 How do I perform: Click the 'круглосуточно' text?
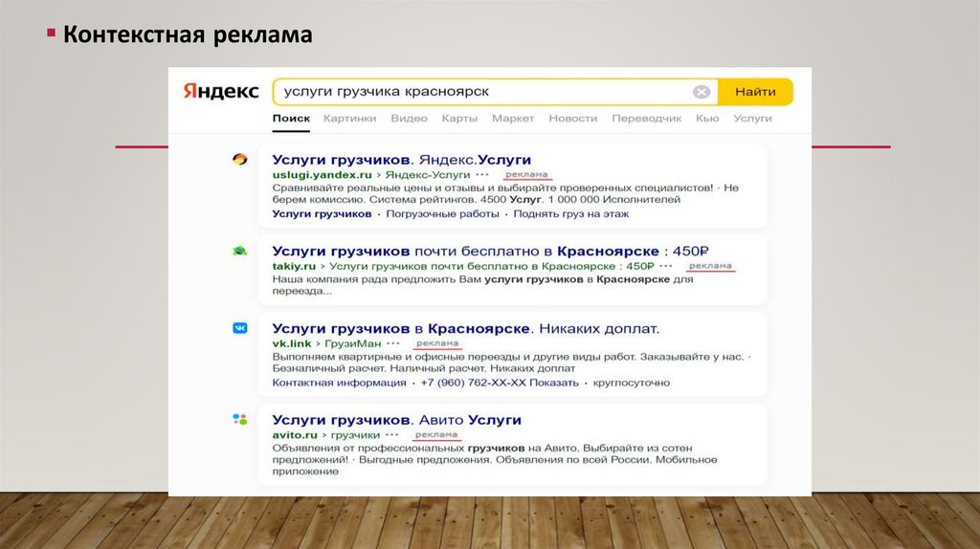tap(632, 383)
